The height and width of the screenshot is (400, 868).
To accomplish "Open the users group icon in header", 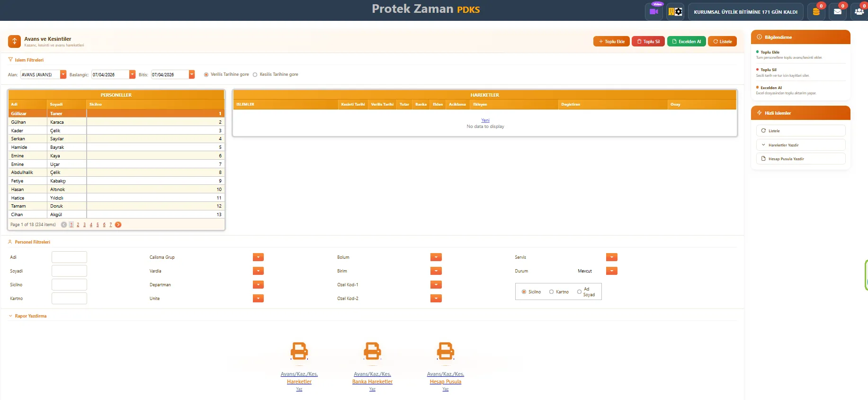I will [859, 11].
